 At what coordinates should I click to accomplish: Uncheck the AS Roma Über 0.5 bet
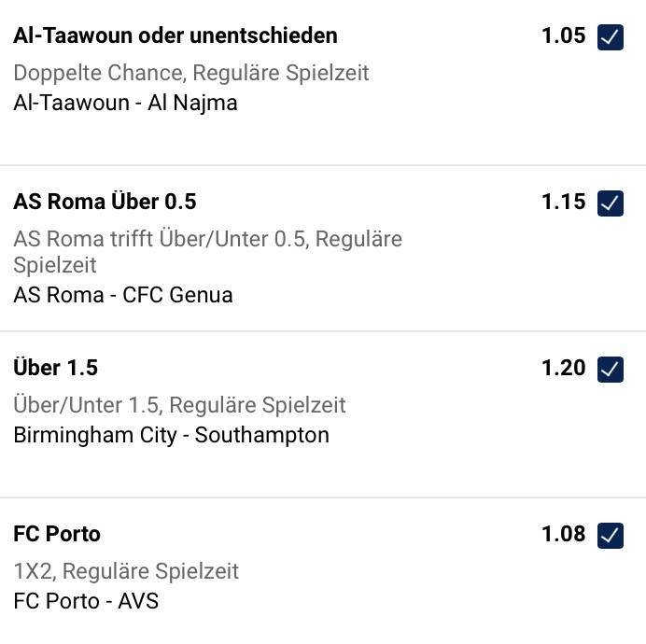click(611, 203)
